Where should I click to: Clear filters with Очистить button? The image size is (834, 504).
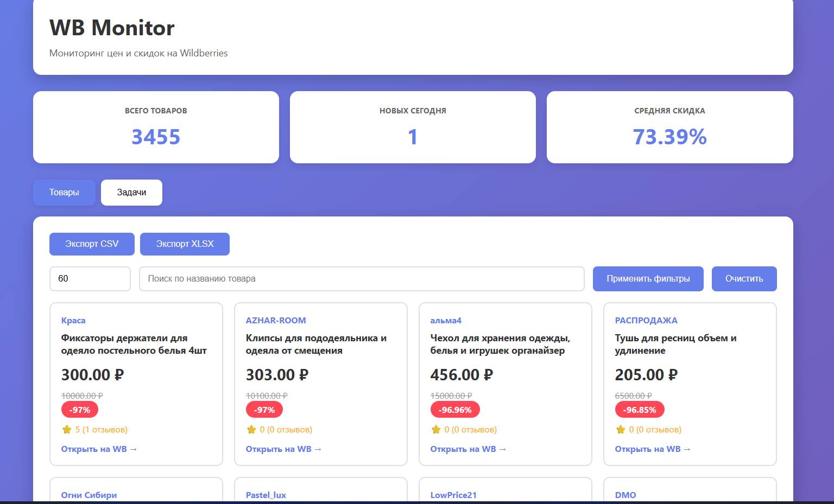[x=744, y=279]
